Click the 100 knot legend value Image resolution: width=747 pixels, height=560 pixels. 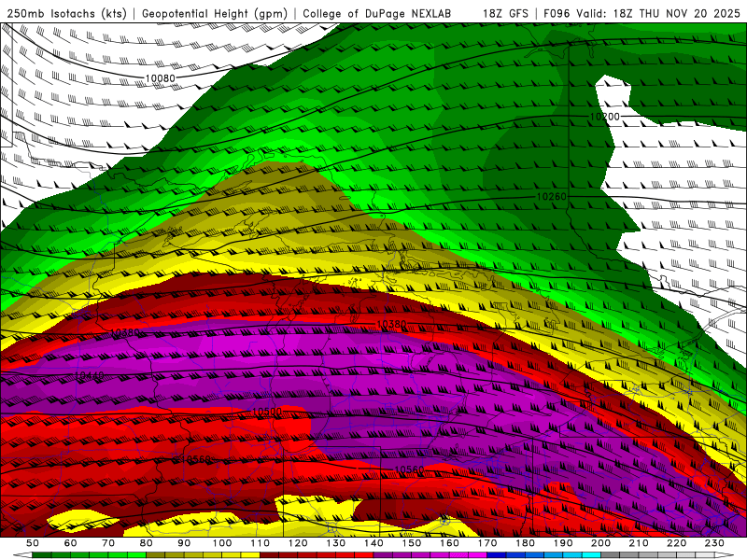(x=222, y=543)
